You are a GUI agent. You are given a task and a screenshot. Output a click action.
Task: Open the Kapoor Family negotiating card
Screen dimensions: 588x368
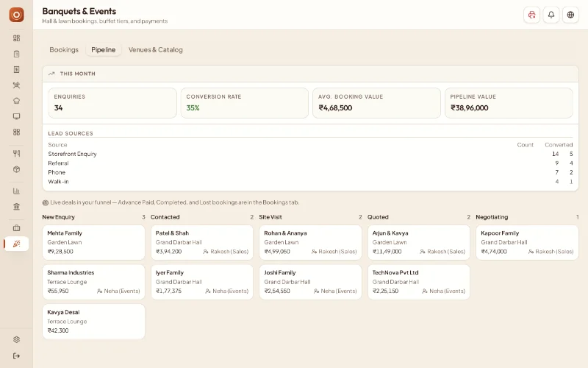(527, 242)
